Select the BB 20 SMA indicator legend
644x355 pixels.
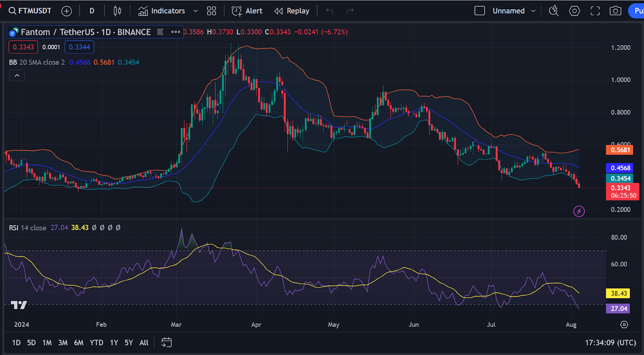37,62
